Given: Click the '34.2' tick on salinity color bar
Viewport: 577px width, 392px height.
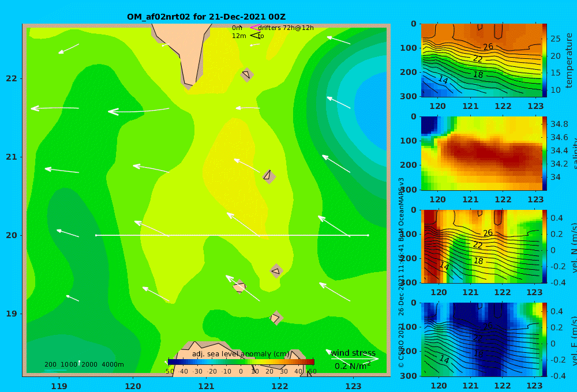Looking at the screenshot, I should 559,164.
